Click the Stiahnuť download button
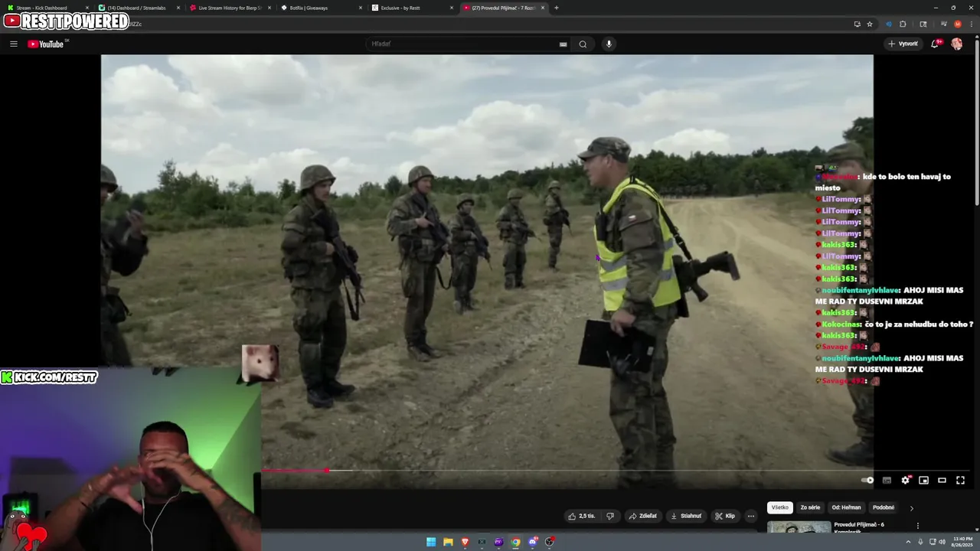The height and width of the screenshot is (551, 980). 686,516
